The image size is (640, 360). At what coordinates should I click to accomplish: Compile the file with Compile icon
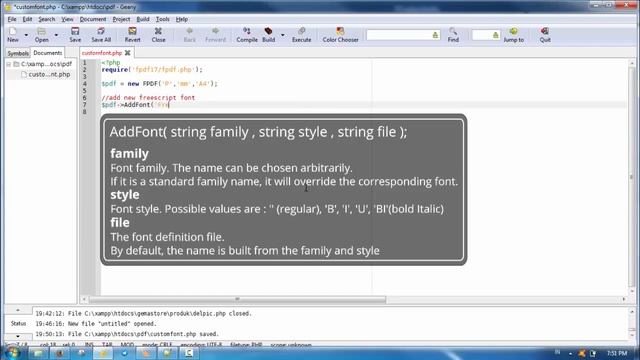(x=247, y=35)
